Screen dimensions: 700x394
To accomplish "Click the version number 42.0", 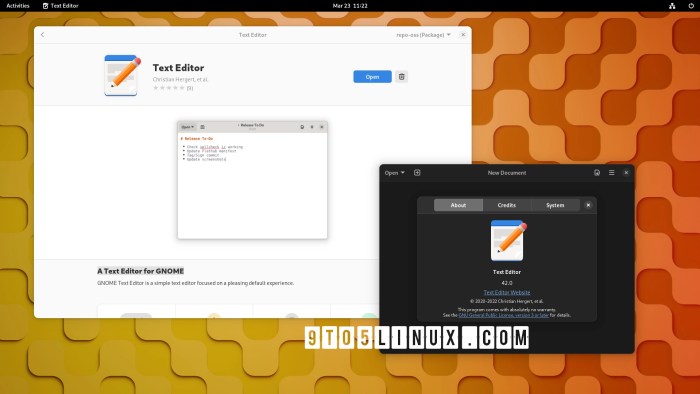I will click(507, 283).
